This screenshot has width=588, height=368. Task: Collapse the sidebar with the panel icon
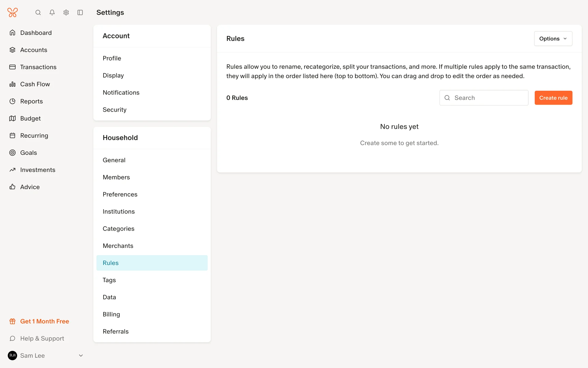[80, 13]
